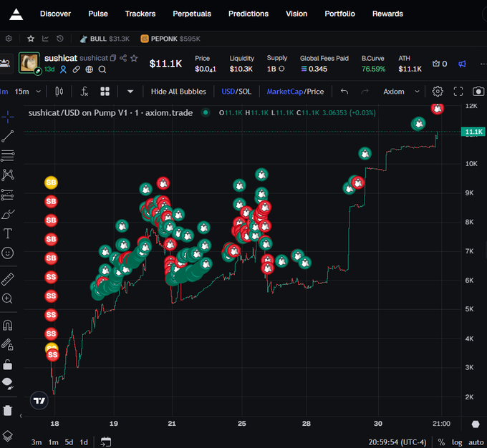Image resolution: width=487 pixels, height=448 pixels.
Task: Take a chart snapshot with camera
Action: [x=478, y=92]
